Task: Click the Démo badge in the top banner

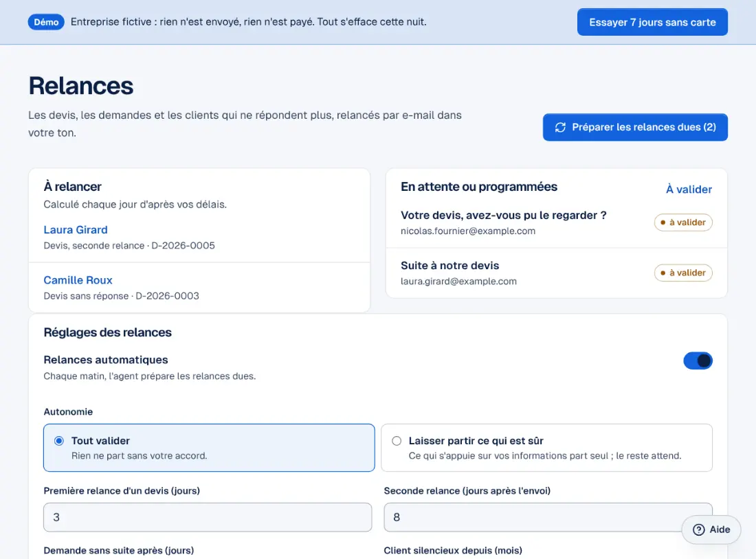Action: click(46, 22)
